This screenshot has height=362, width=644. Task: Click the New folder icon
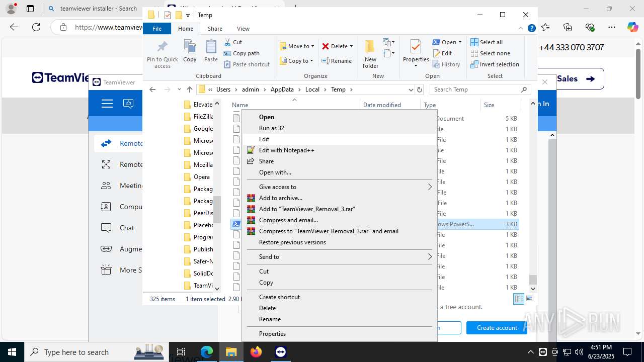click(x=370, y=47)
